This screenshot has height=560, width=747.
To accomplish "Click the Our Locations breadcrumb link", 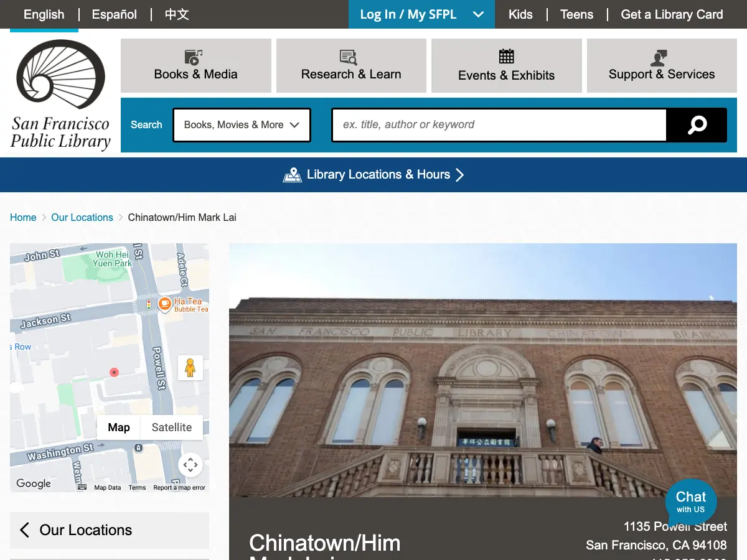I will tap(82, 218).
